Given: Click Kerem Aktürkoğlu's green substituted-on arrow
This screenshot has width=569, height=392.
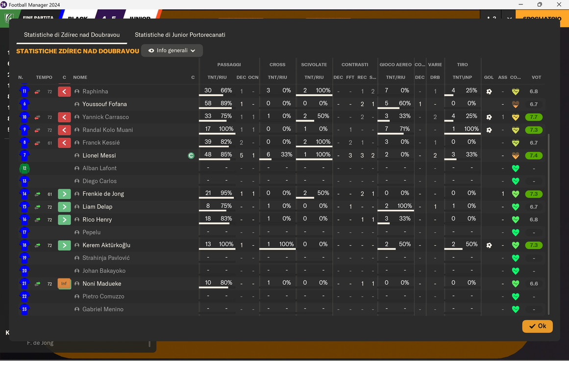Looking at the screenshot, I should click(64, 245).
